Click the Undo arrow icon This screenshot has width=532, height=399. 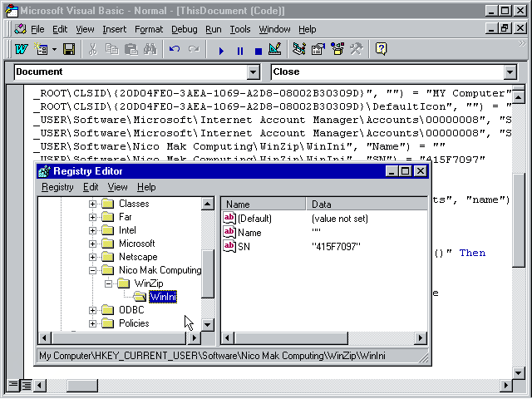coord(175,50)
